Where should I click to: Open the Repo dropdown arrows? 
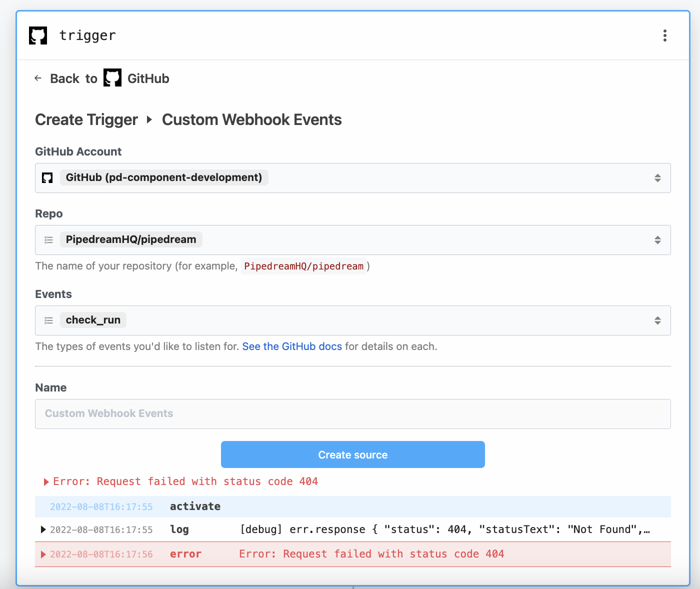[x=657, y=240]
